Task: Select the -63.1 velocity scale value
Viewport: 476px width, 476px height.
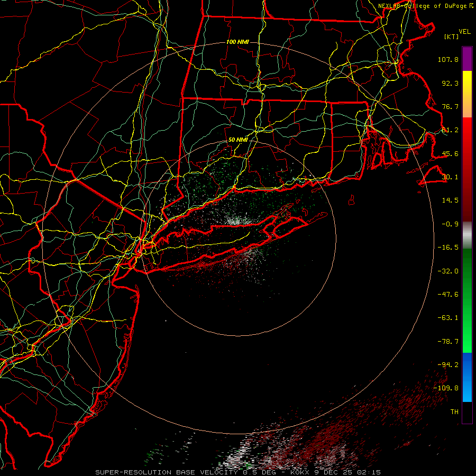Action: coord(448,318)
